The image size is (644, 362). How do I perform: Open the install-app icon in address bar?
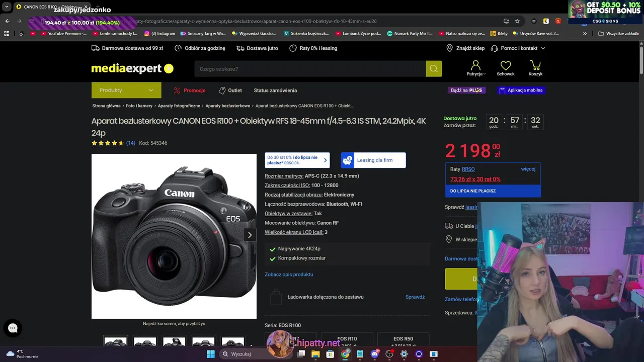(x=506, y=21)
